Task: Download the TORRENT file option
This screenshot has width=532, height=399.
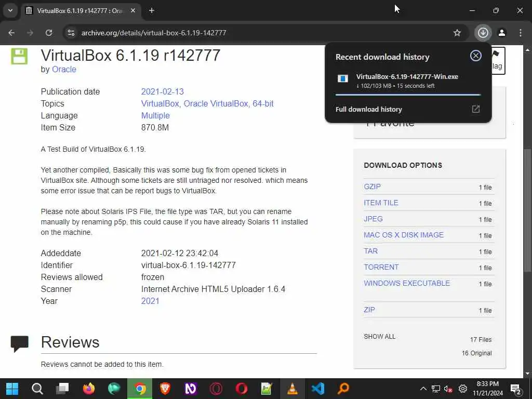Action: click(381, 267)
